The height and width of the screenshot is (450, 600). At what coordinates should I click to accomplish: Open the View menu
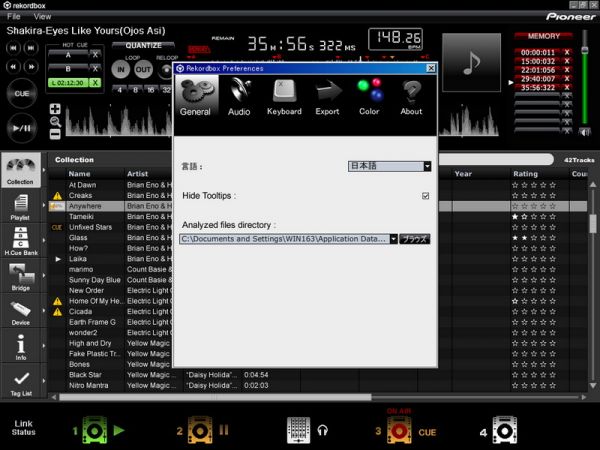tap(42, 17)
